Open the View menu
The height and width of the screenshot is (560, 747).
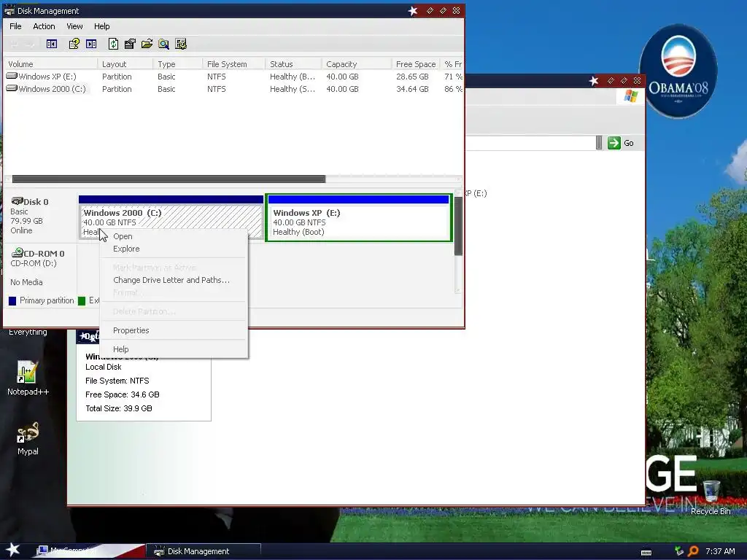click(74, 26)
